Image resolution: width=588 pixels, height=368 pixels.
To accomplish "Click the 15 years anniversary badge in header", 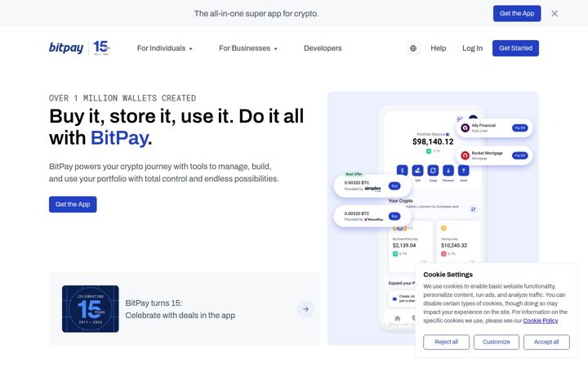I will coord(101,47).
